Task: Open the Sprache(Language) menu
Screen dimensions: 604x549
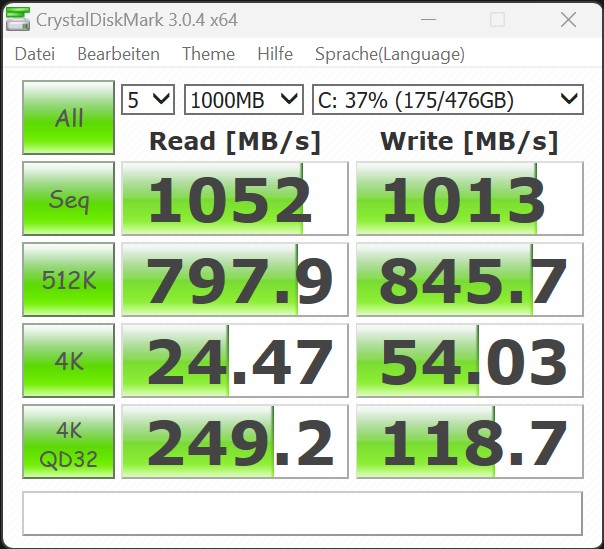Action: click(390, 54)
